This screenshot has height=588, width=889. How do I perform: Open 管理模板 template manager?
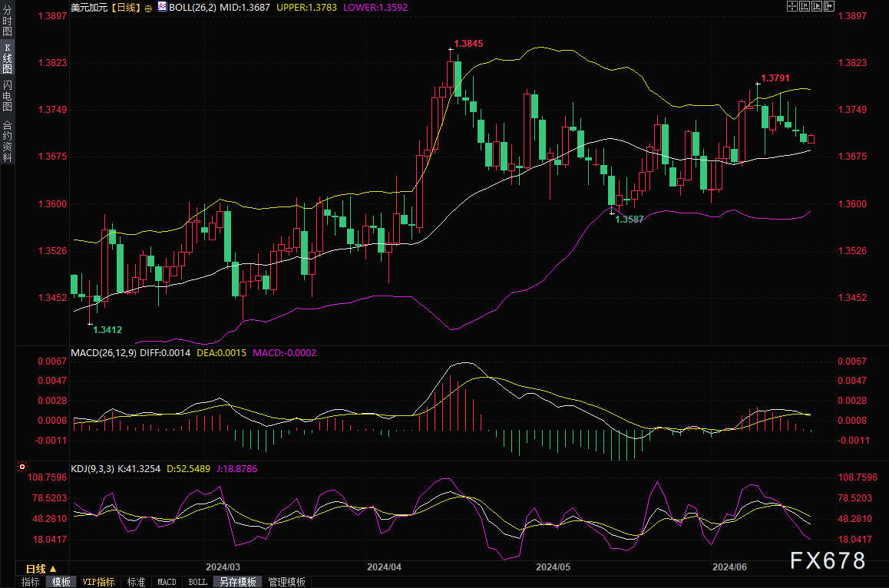(286, 582)
